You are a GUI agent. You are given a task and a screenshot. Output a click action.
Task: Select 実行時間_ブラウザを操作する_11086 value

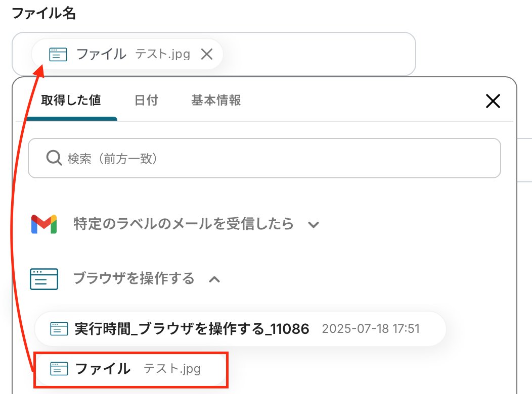192,329
